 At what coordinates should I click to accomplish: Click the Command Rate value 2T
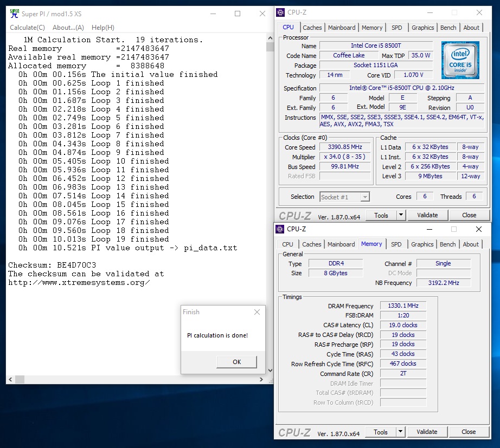(x=403, y=373)
